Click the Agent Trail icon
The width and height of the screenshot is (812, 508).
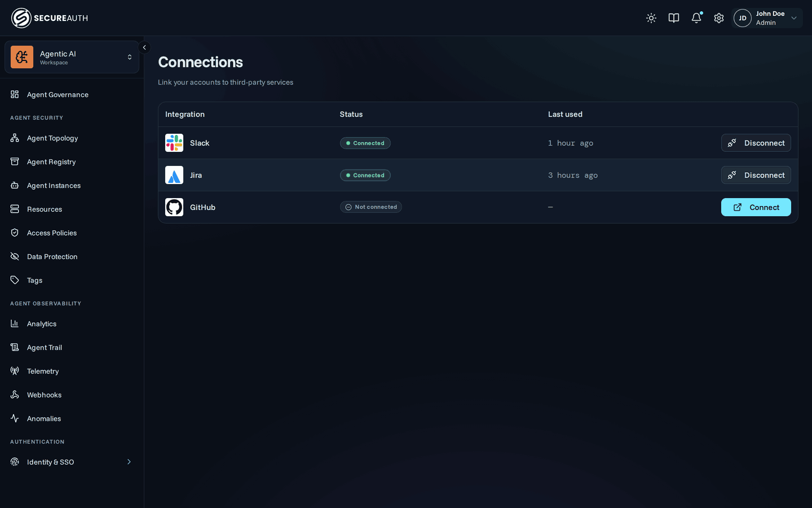click(15, 347)
